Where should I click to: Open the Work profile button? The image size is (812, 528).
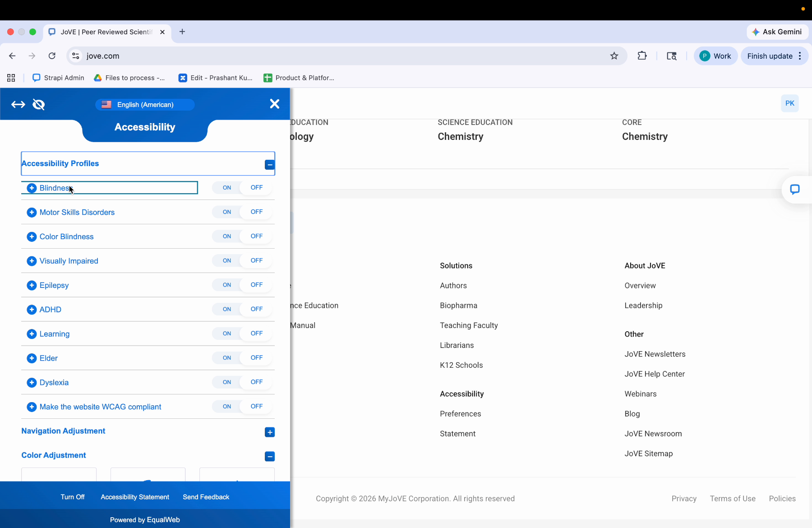(x=715, y=56)
